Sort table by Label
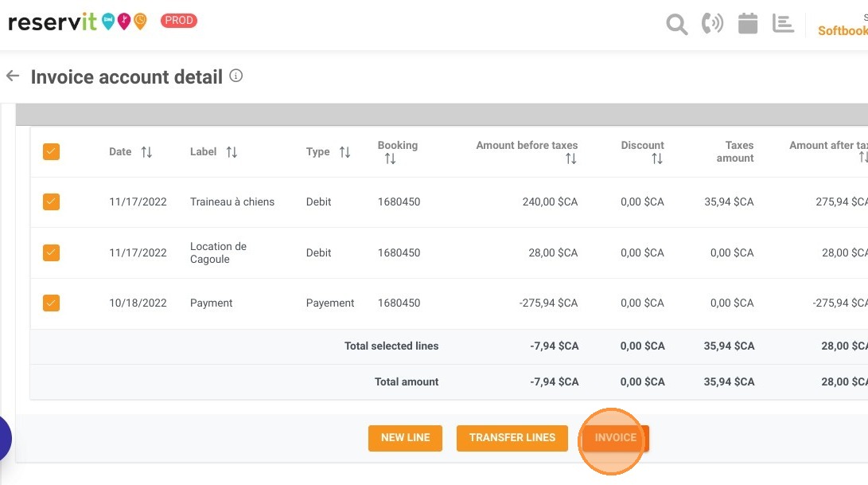Screen dimensions: 868x485 (x=232, y=152)
